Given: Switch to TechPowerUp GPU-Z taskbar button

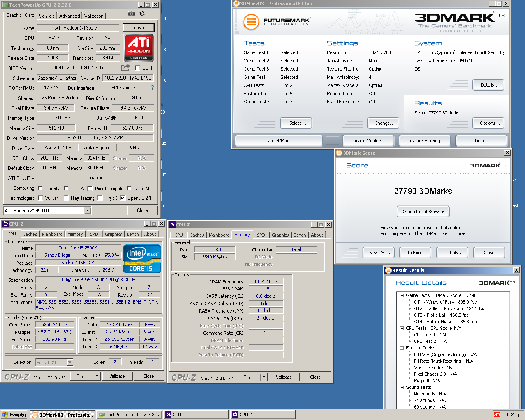Looking at the screenshot, I should [x=129, y=415].
